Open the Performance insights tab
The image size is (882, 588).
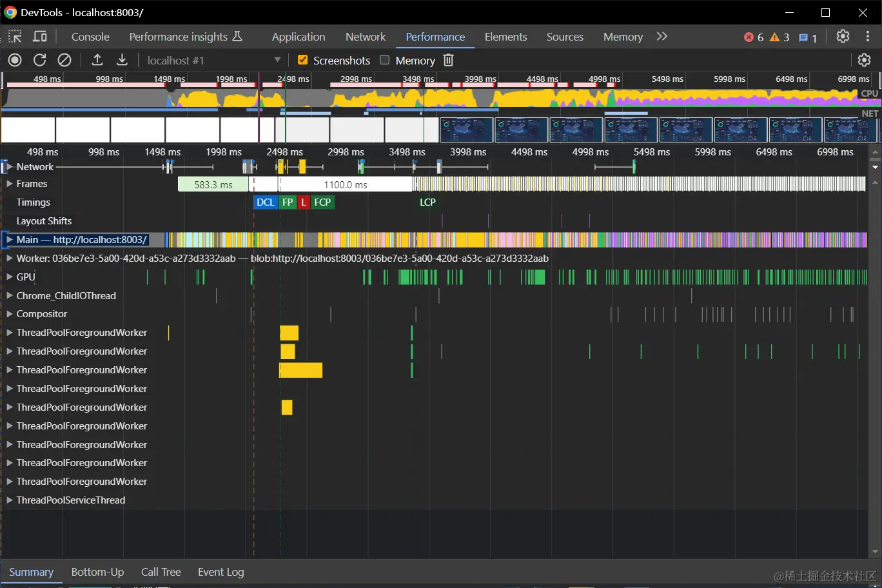186,37
